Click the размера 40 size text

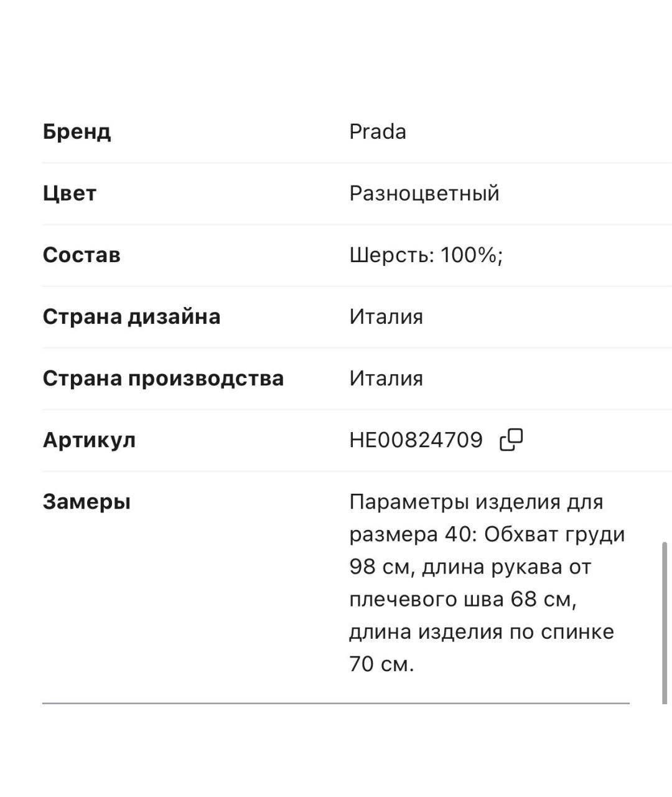(411, 534)
